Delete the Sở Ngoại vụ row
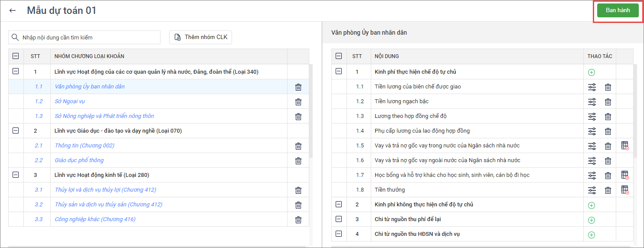 [x=298, y=101]
